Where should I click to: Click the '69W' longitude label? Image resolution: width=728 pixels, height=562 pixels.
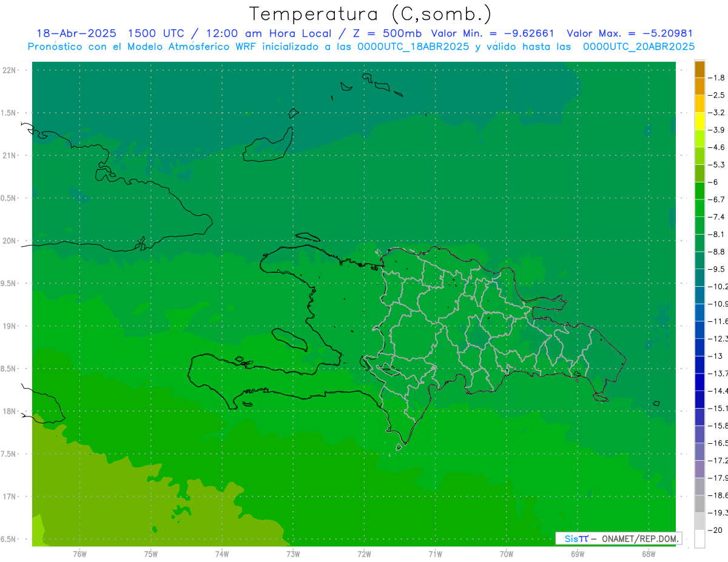(x=578, y=554)
